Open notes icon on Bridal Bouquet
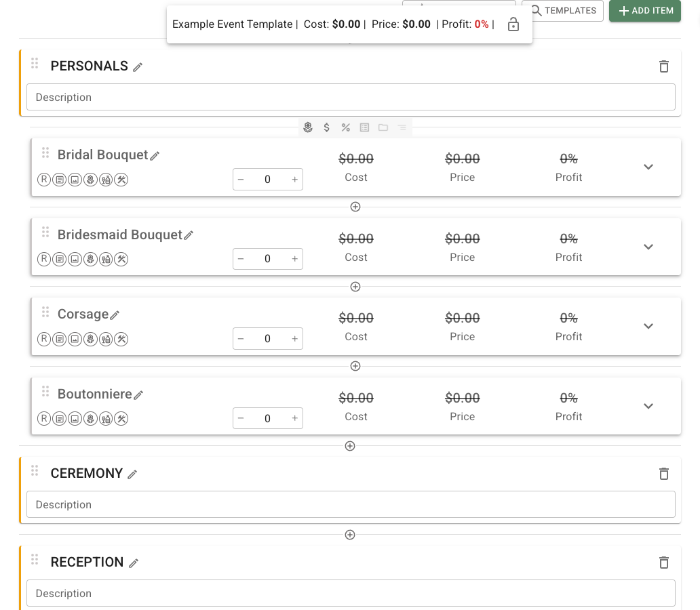The height and width of the screenshot is (610, 700). [60, 180]
